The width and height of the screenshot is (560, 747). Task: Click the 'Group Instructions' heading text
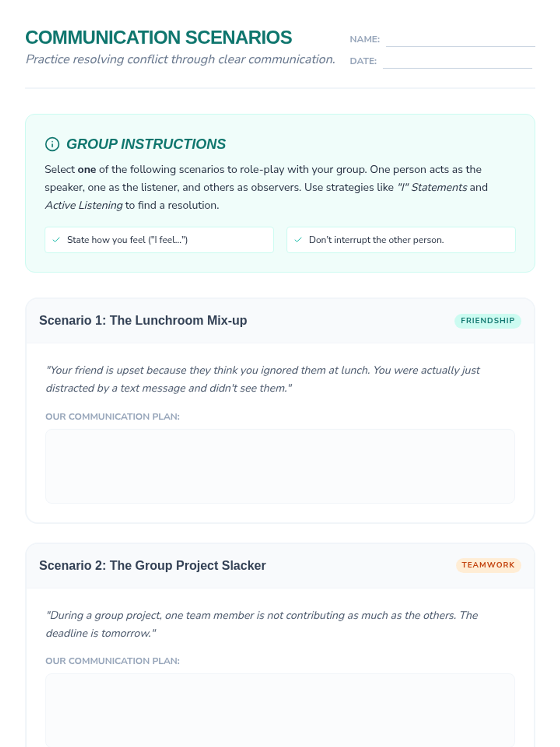(146, 144)
